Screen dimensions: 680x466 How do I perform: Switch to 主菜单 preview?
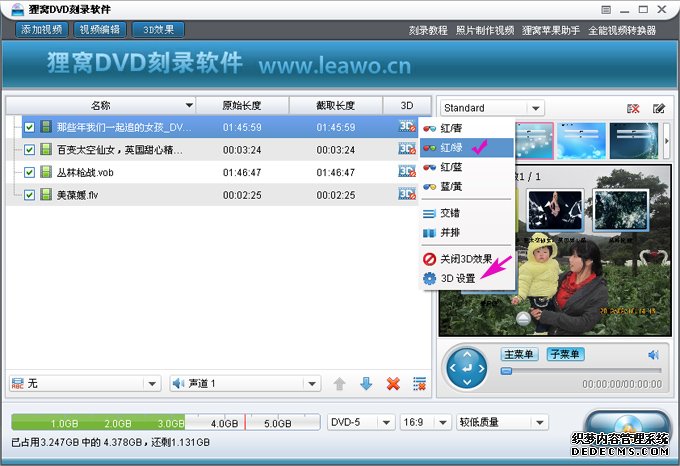tap(519, 355)
